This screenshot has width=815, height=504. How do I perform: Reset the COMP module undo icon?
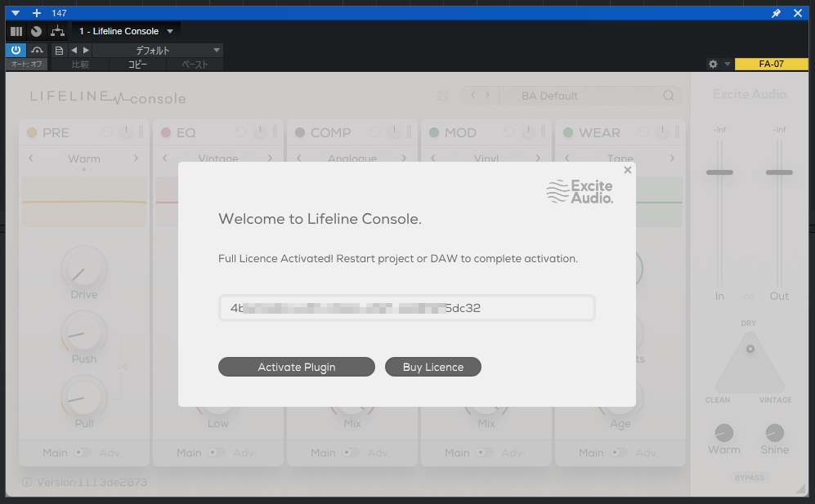374,132
